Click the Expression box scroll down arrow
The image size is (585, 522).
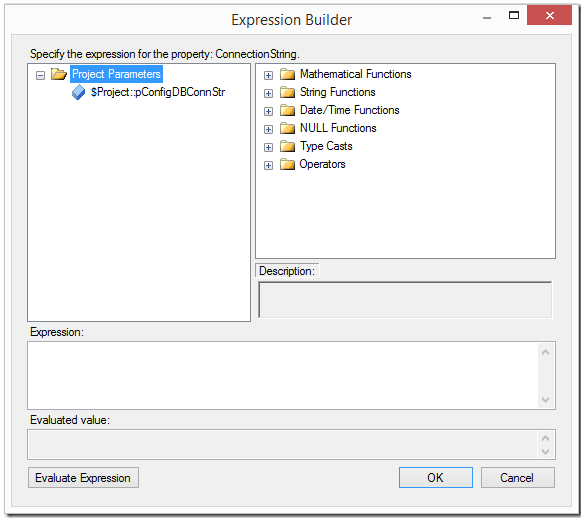545,400
